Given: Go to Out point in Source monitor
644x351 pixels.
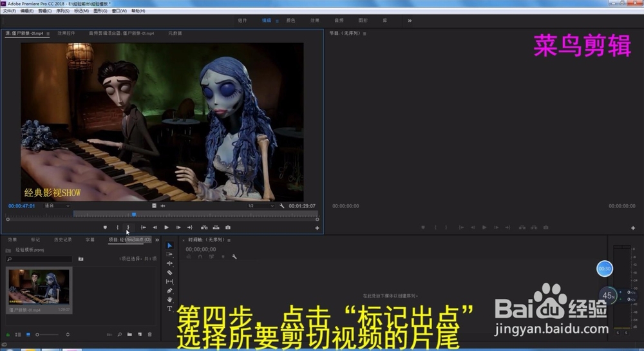Looking at the screenshot, I should [x=190, y=227].
